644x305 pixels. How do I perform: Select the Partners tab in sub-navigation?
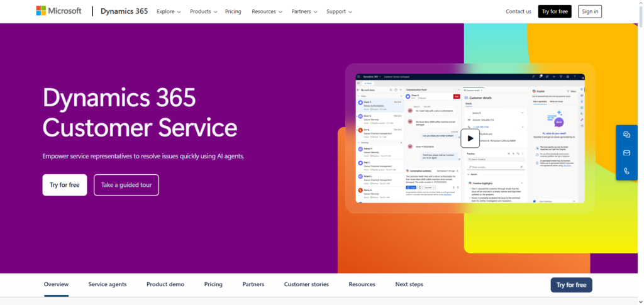[x=253, y=284]
